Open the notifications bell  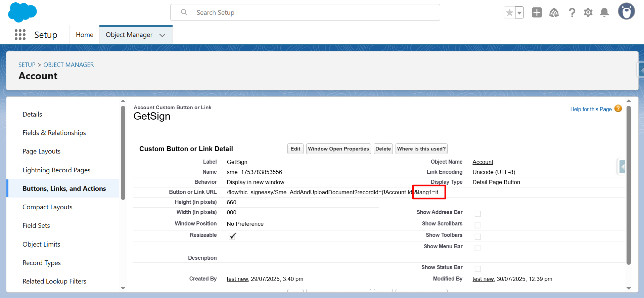pyautogui.click(x=604, y=13)
